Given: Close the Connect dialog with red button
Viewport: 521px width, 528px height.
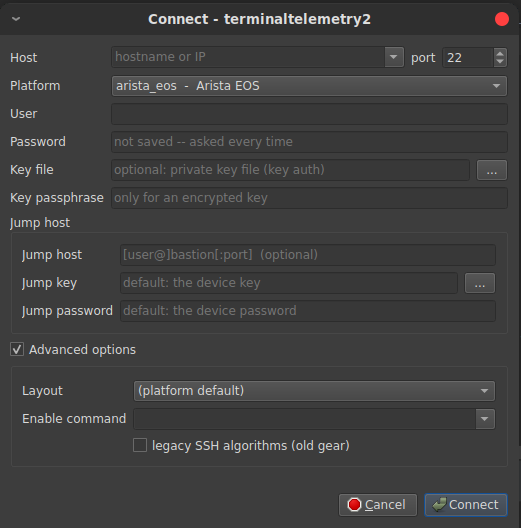Looking at the screenshot, I should [501, 19].
